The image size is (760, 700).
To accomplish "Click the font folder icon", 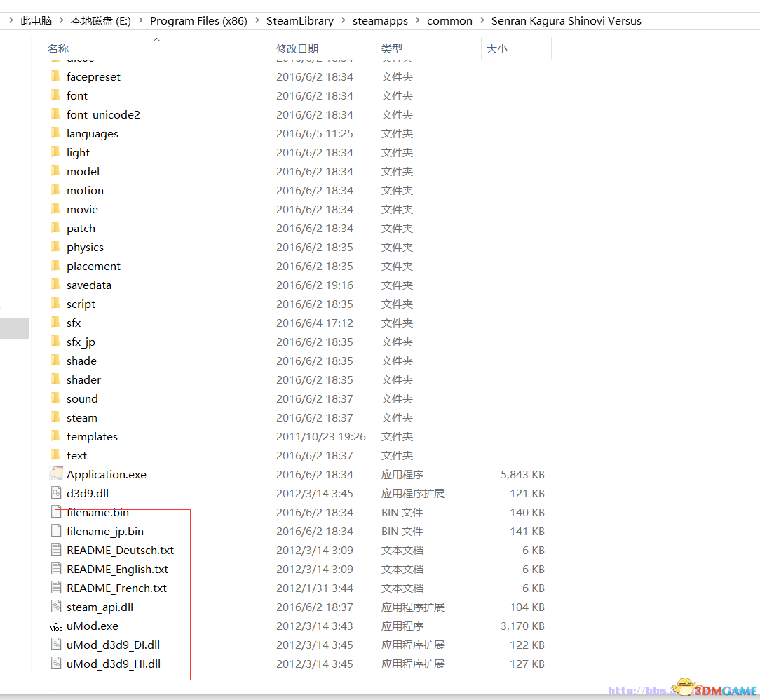I will pos(56,95).
